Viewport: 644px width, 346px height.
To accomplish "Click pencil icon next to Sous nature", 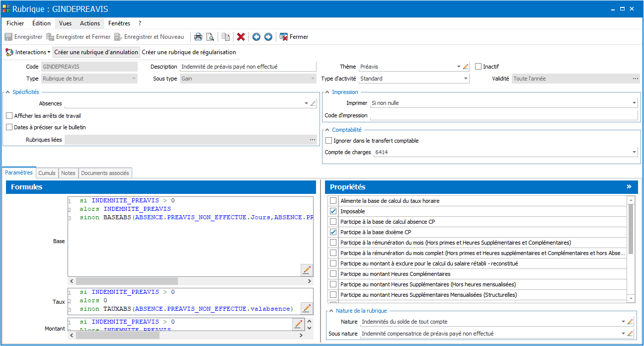I will (x=630, y=334).
